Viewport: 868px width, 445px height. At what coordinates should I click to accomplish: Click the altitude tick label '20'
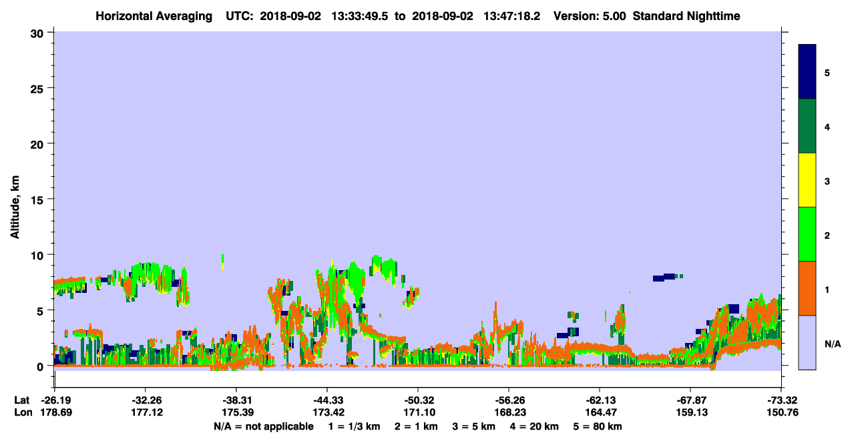tap(39, 143)
